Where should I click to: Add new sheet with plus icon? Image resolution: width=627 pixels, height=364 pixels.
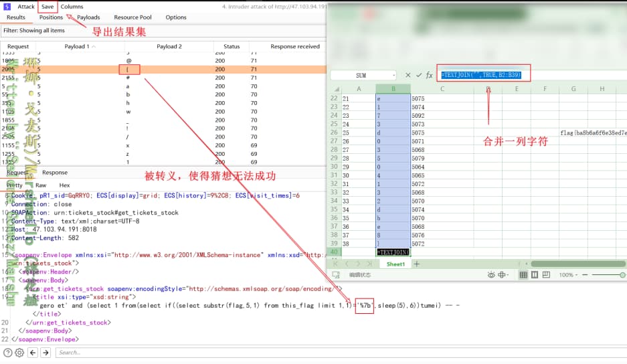(417, 264)
